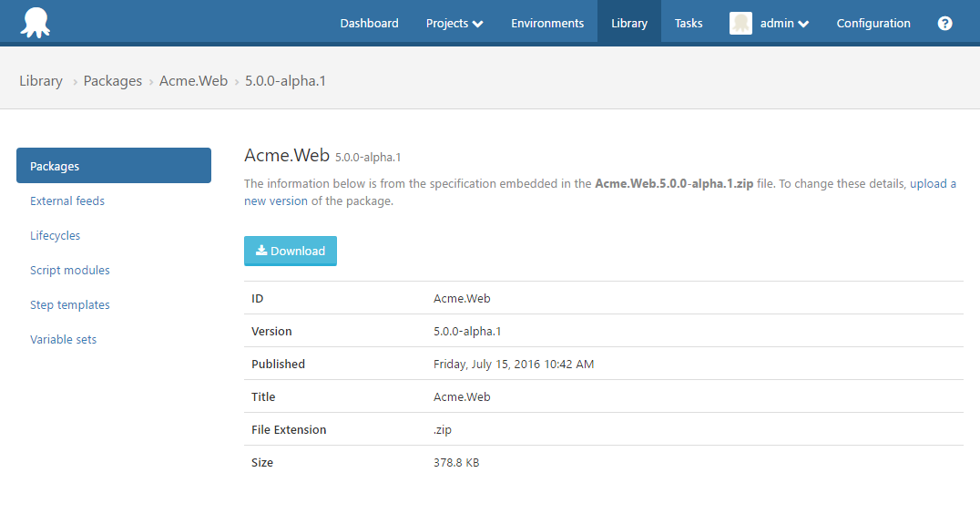Open Lifecycles in sidebar
This screenshot has width=980, height=514.
[x=55, y=236]
